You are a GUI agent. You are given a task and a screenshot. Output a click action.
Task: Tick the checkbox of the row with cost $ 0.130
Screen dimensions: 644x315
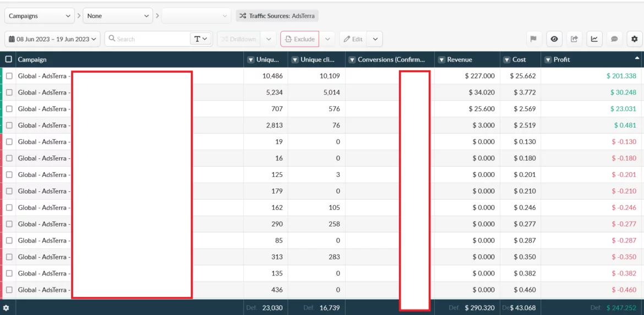pyautogui.click(x=9, y=142)
